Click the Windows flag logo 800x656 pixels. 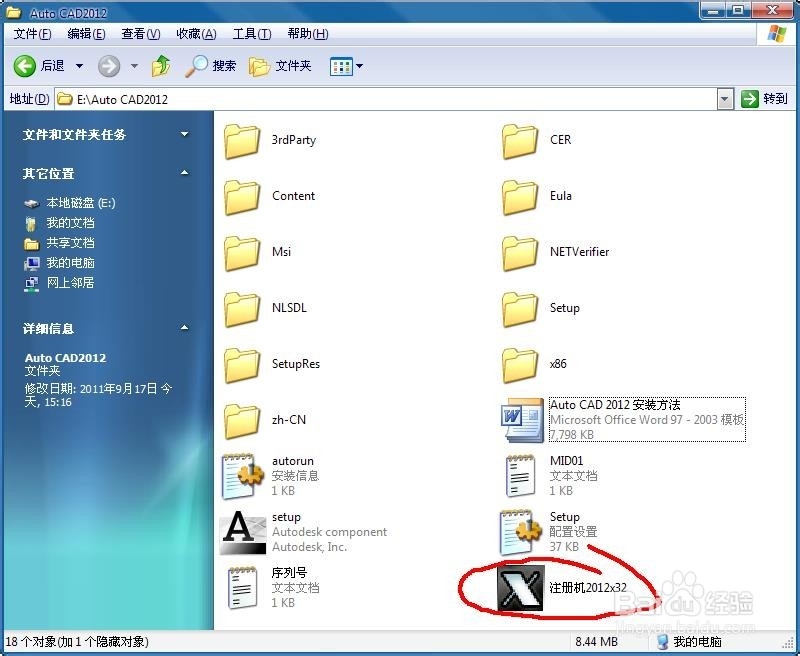click(777, 34)
